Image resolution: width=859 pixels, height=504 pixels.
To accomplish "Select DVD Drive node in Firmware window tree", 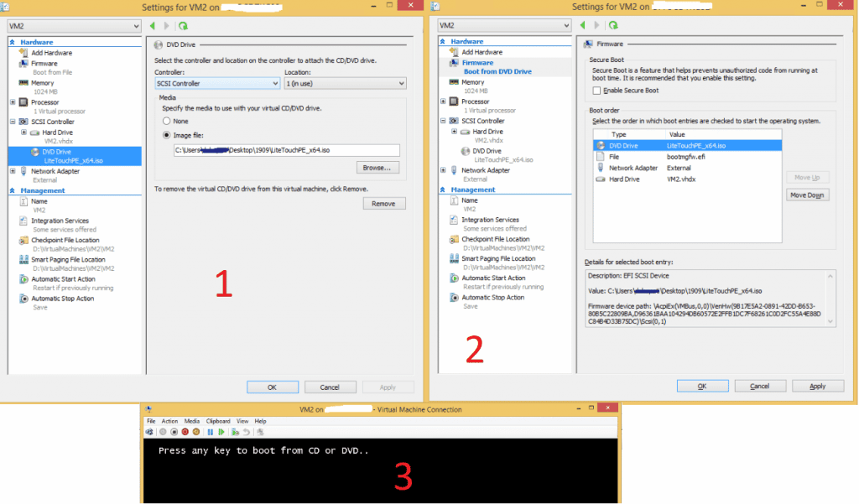I will (x=487, y=151).
